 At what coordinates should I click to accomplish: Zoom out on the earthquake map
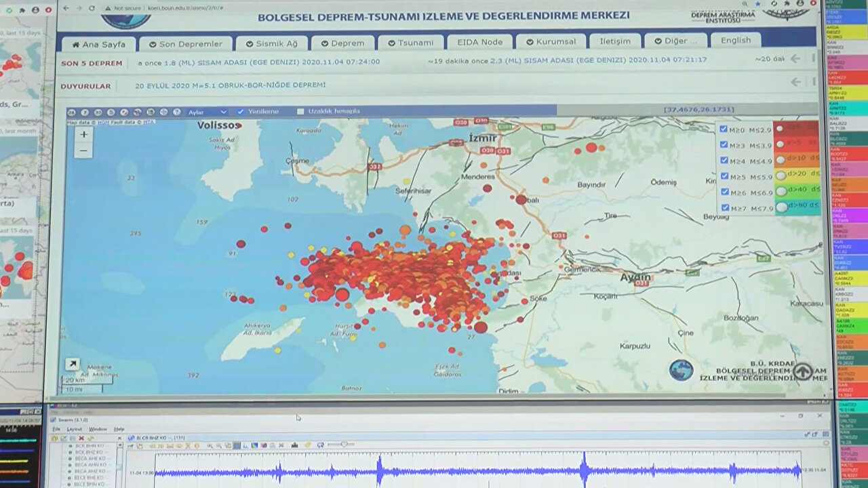click(x=83, y=150)
